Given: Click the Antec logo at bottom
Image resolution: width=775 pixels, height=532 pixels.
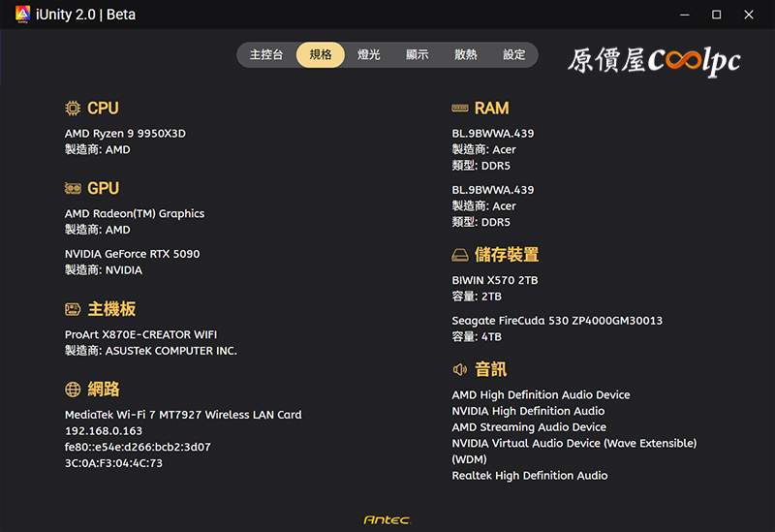Looking at the screenshot, I should [x=387, y=520].
